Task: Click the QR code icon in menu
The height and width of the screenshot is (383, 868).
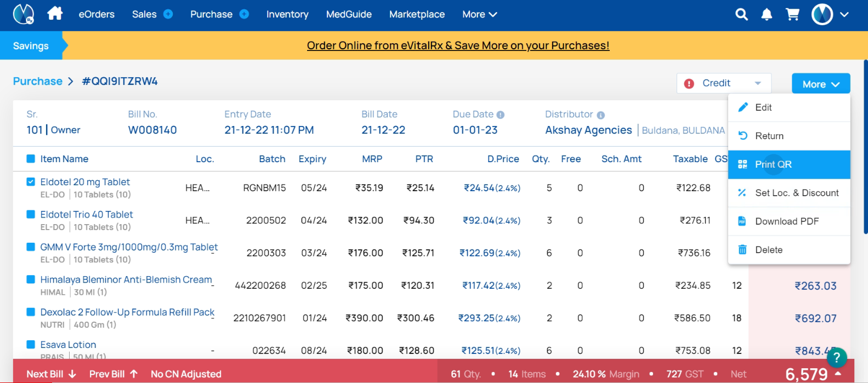Action: [743, 164]
